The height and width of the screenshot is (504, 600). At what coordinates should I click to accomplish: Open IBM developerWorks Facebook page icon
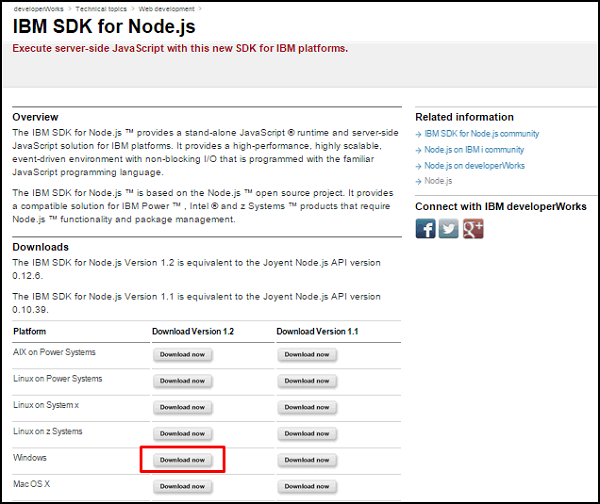425,229
